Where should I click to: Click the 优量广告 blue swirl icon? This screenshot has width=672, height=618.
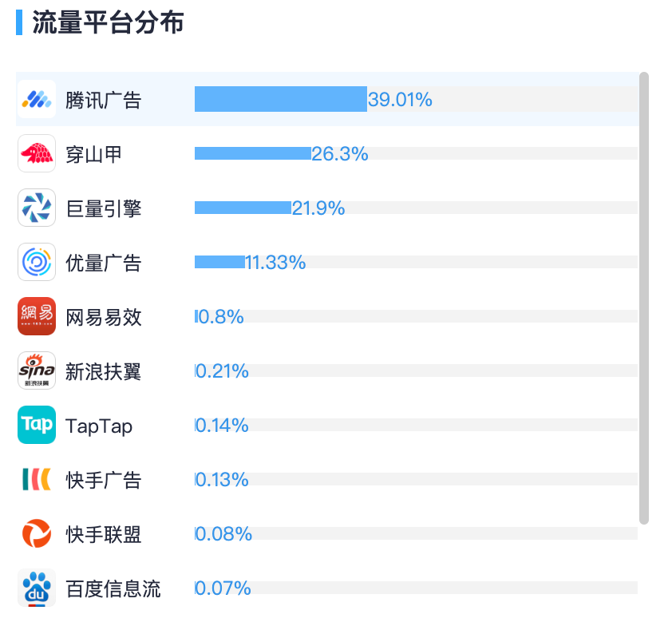pos(37,262)
